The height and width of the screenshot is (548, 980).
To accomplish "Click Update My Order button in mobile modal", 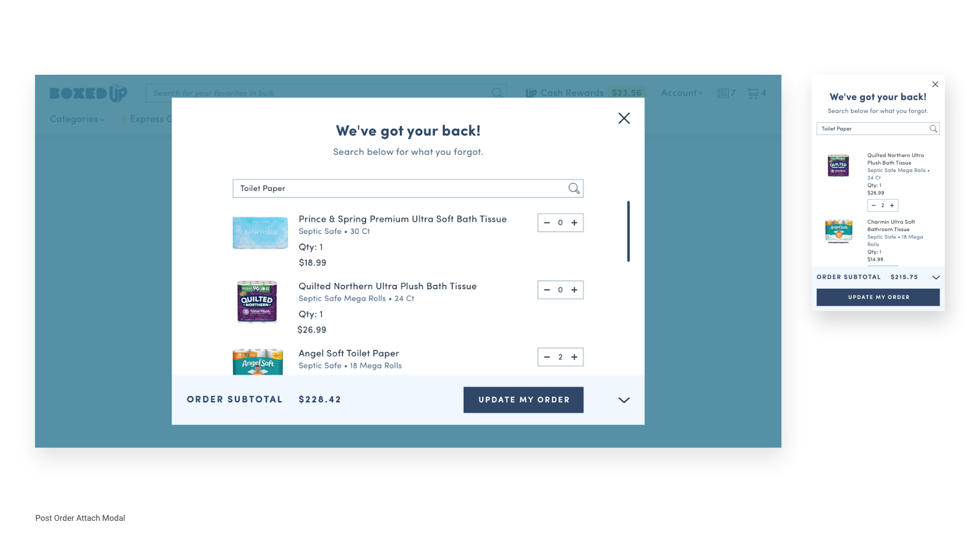I will [878, 297].
